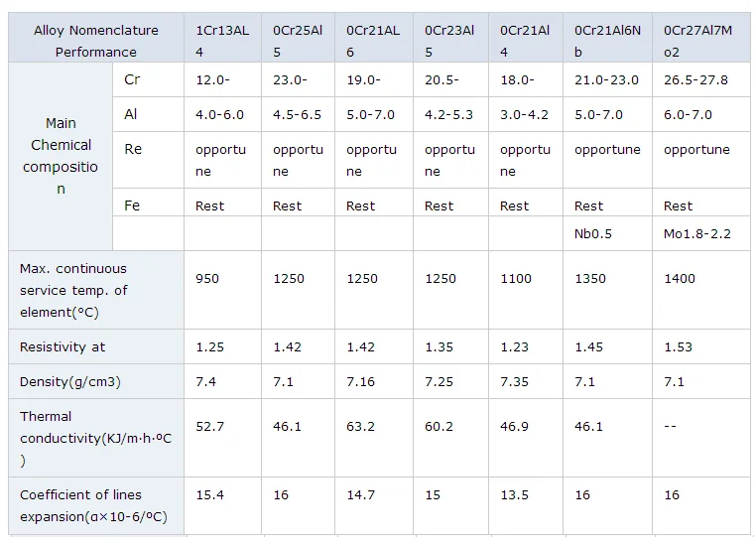Select the Max. continuous service temp. label
Screen dimensions: 756x546
click(x=73, y=290)
